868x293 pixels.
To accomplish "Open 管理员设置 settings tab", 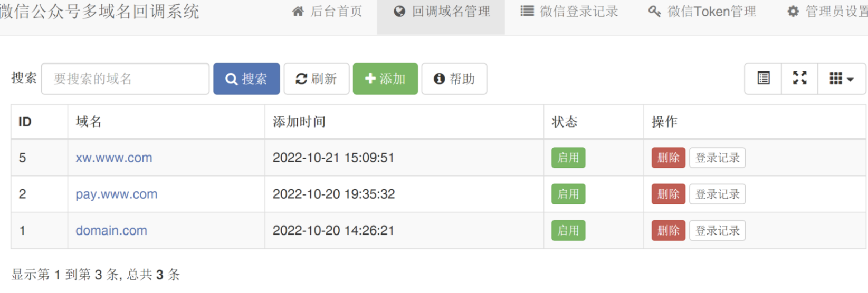I will point(827,12).
